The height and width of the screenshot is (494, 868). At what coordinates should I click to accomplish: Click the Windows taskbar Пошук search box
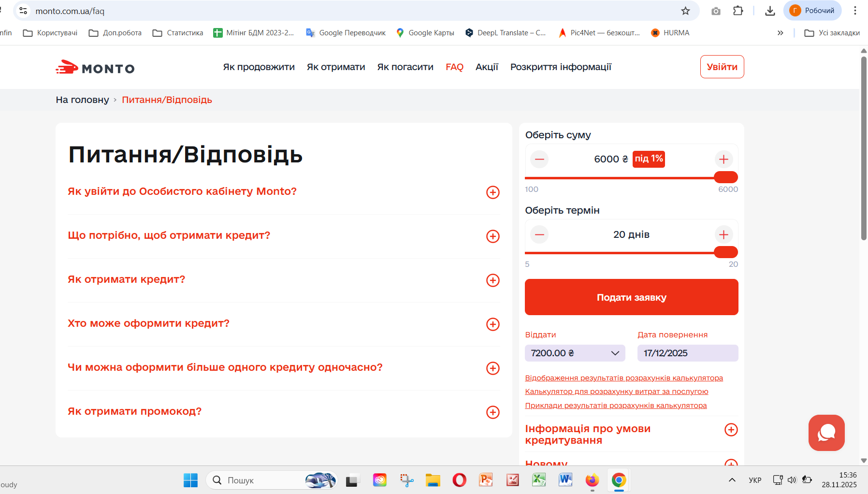(271, 480)
